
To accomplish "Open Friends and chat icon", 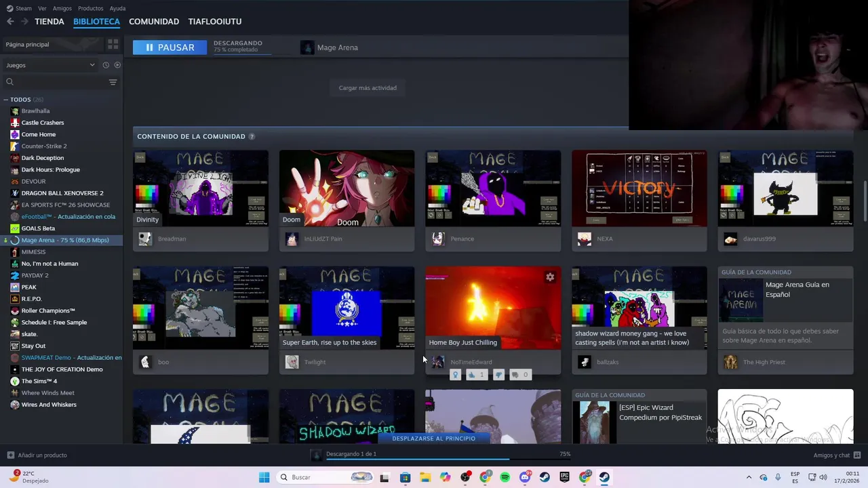I will tap(857, 455).
